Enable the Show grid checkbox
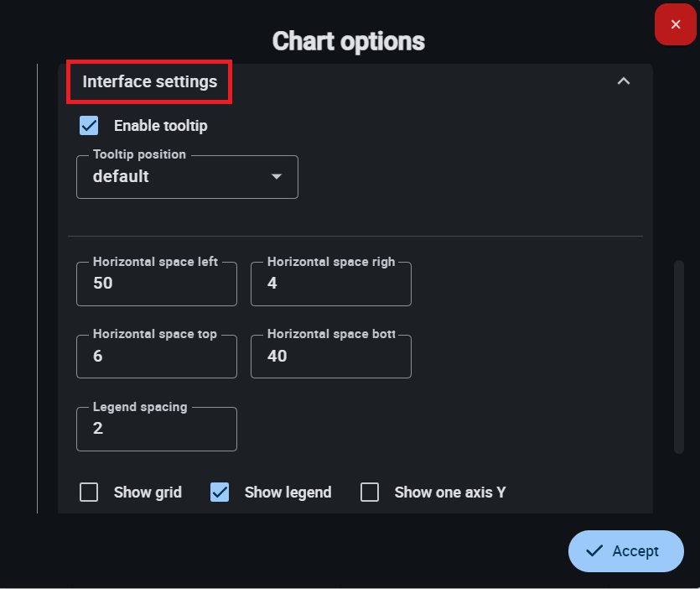Viewport: 700px width, 589px height. point(89,493)
